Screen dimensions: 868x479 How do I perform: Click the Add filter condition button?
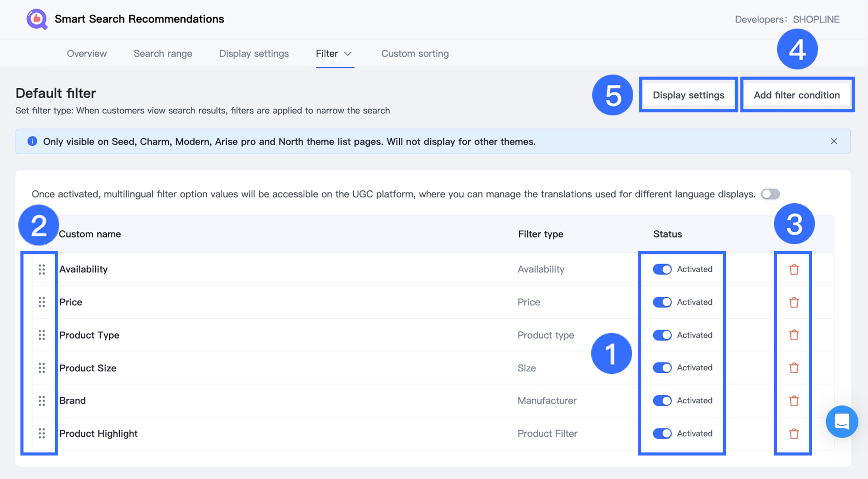pos(797,95)
